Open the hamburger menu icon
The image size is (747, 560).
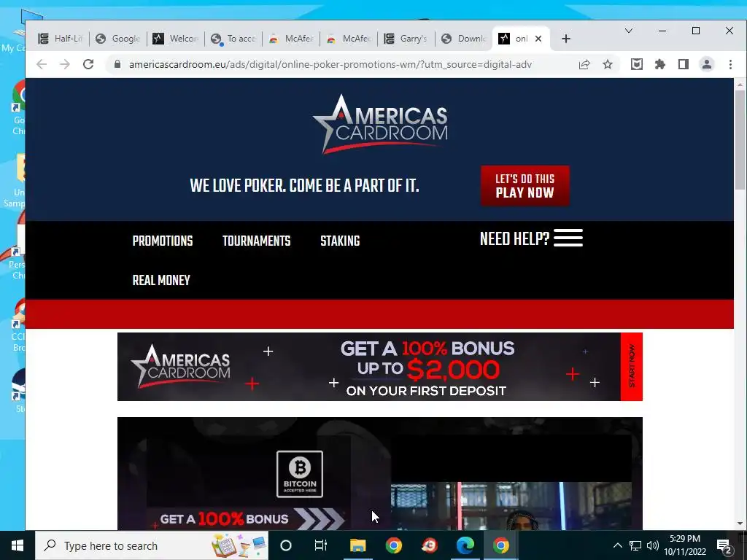pyautogui.click(x=568, y=238)
